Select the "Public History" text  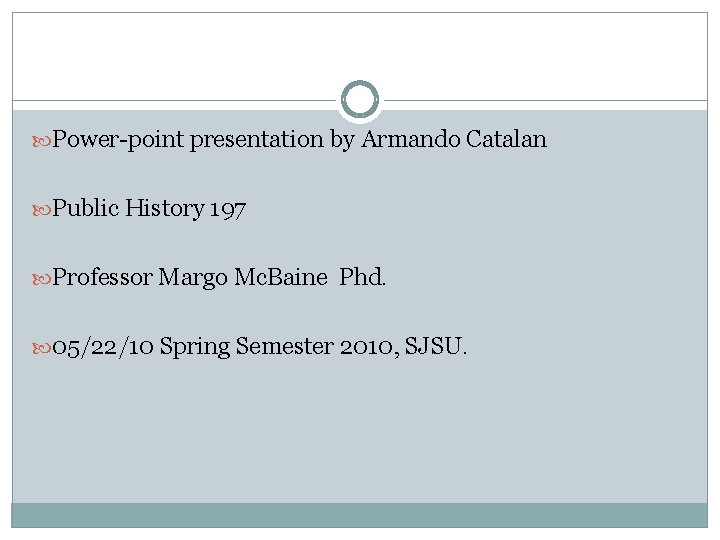click(x=128, y=208)
